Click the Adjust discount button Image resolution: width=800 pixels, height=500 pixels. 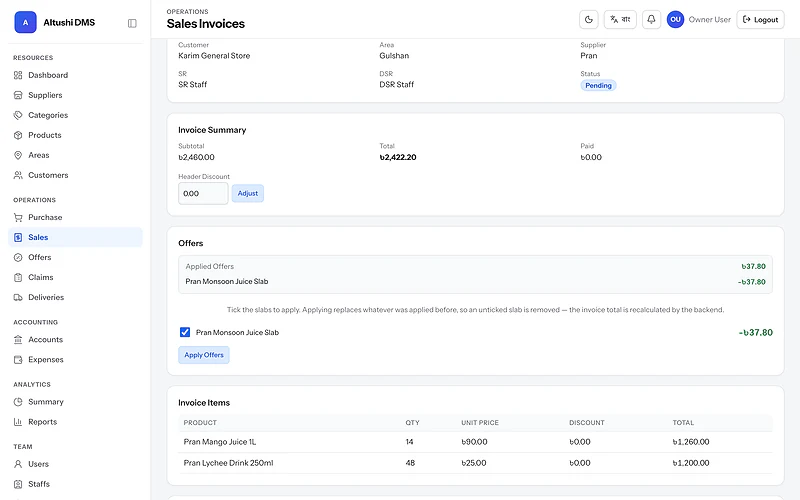247,193
